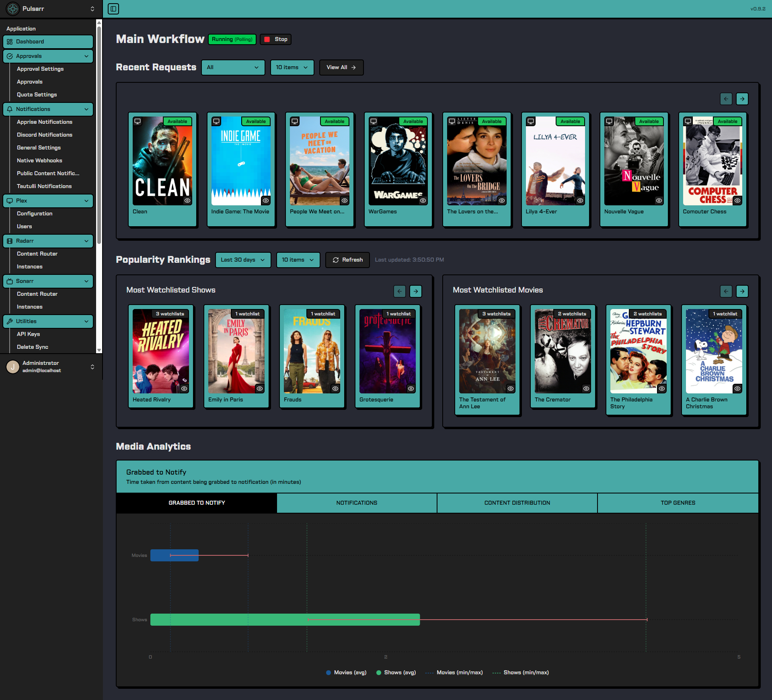This screenshot has height=700, width=772.
Task: Click next arrow in Most Watchlisted Shows
Action: coord(416,291)
